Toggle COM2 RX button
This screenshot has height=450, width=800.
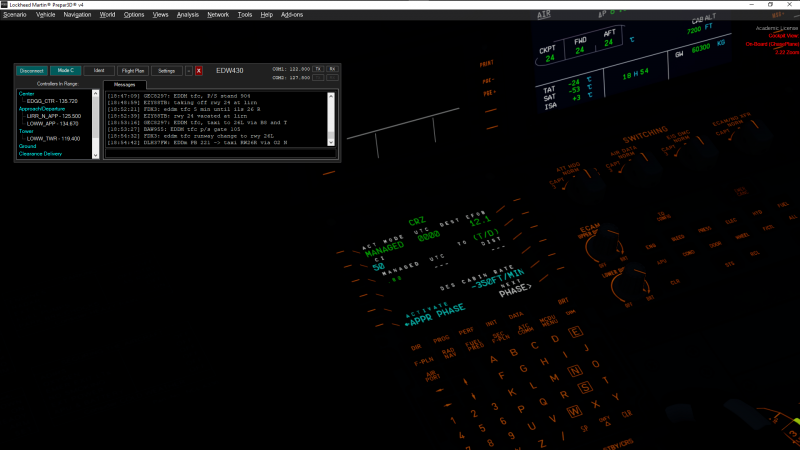(x=332, y=78)
